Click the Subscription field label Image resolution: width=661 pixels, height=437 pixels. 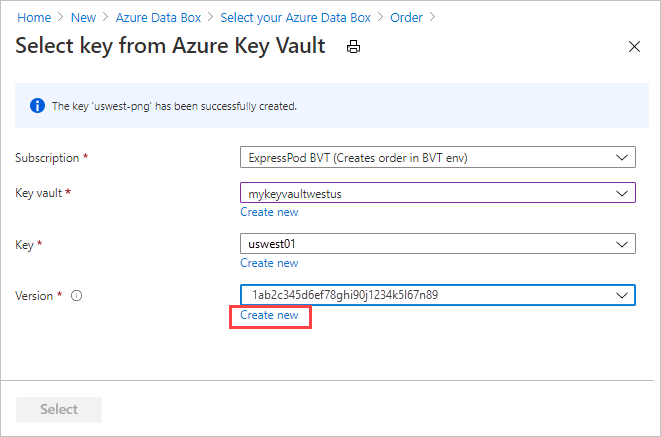point(48,158)
